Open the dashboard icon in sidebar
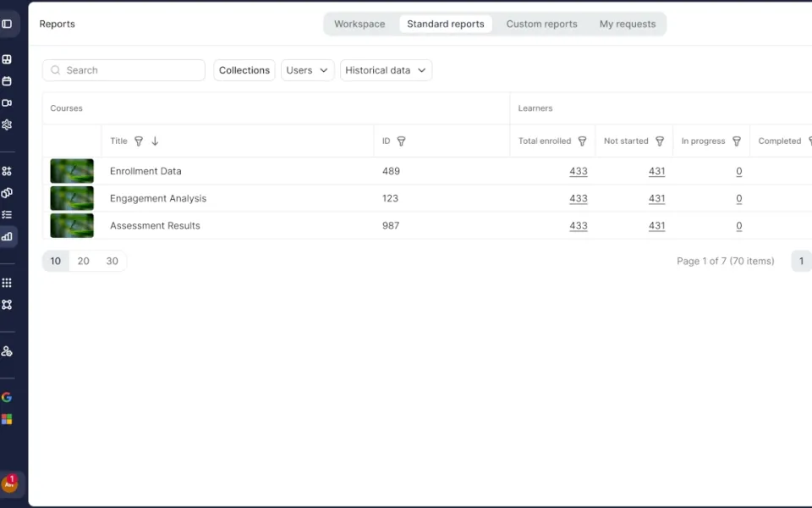The width and height of the screenshot is (812, 508). pyautogui.click(x=7, y=59)
